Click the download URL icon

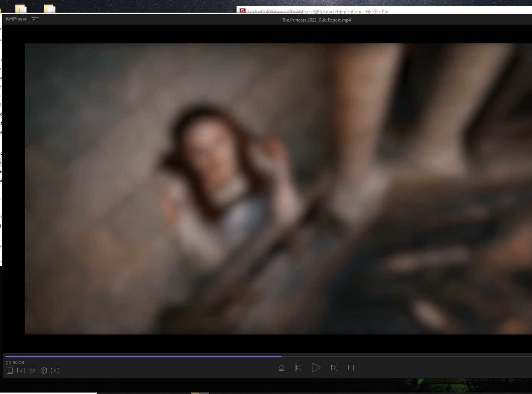tap(21, 371)
